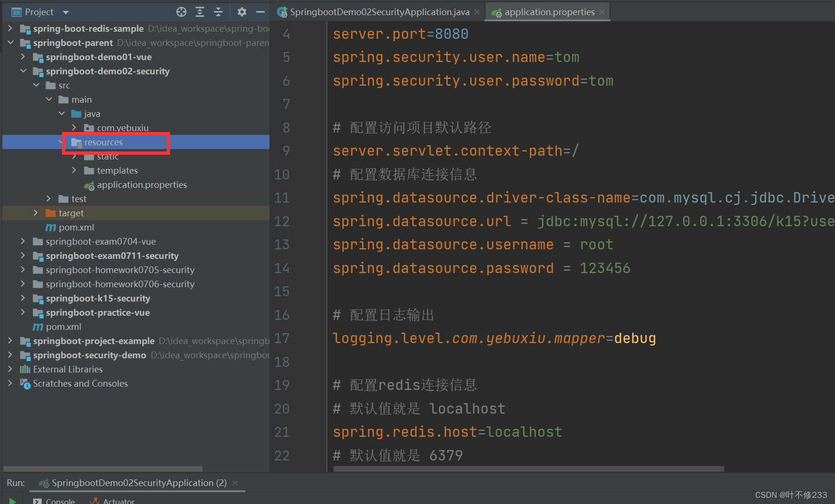Click the locate/select opened file crosshair icon
The image size is (835, 504).
point(181,12)
